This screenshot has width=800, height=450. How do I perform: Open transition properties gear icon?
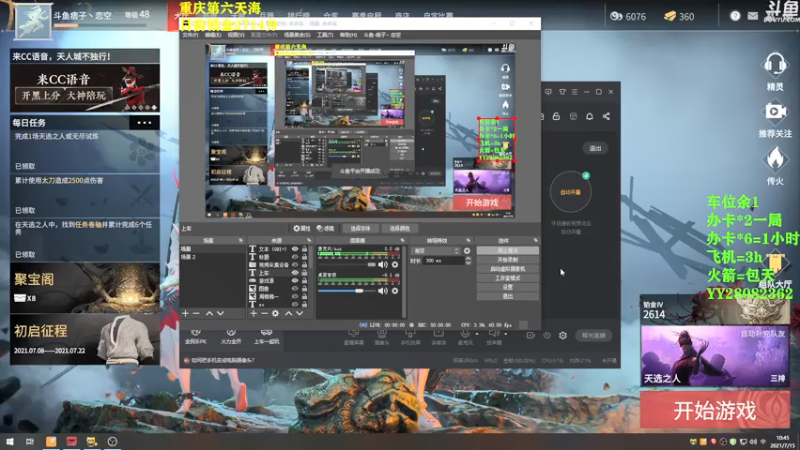(467, 251)
